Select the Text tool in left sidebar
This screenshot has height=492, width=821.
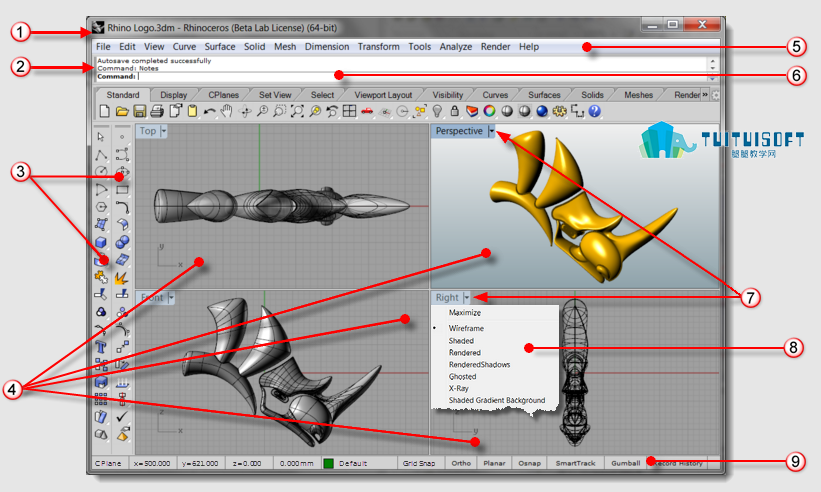[101, 346]
